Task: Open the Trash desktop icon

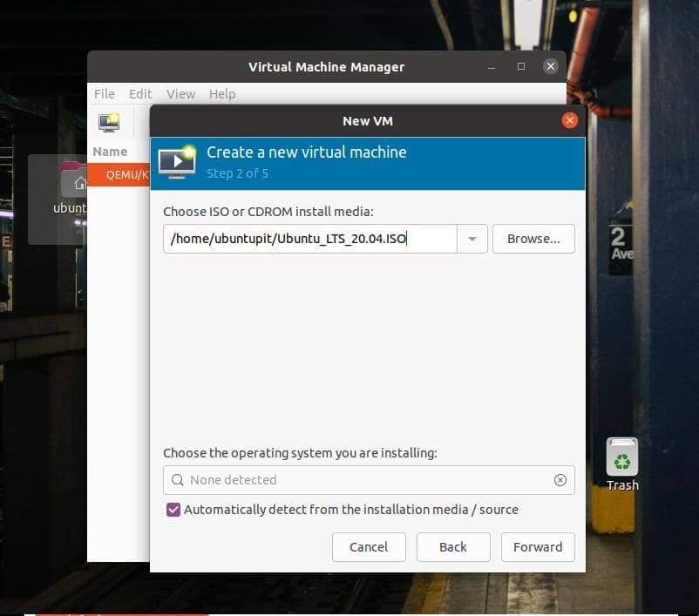Action: (x=621, y=459)
